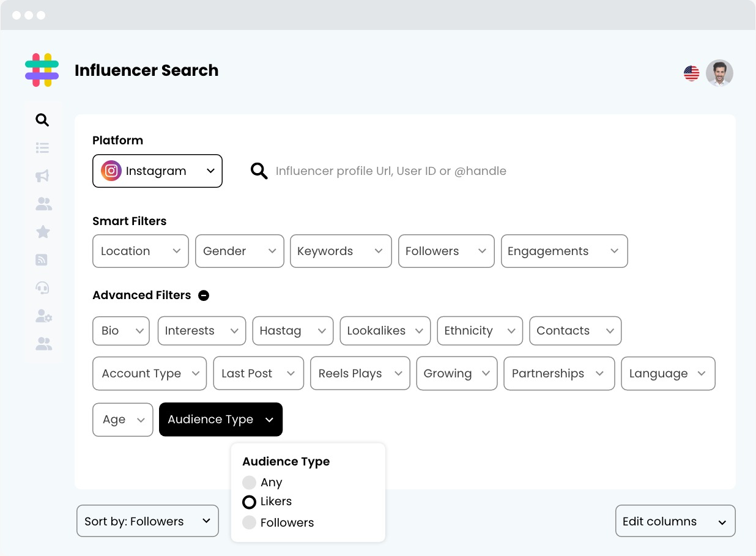Image resolution: width=756 pixels, height=556 pixels.
Task: Click the US flag language icon
Action: [x=691, y=73]
